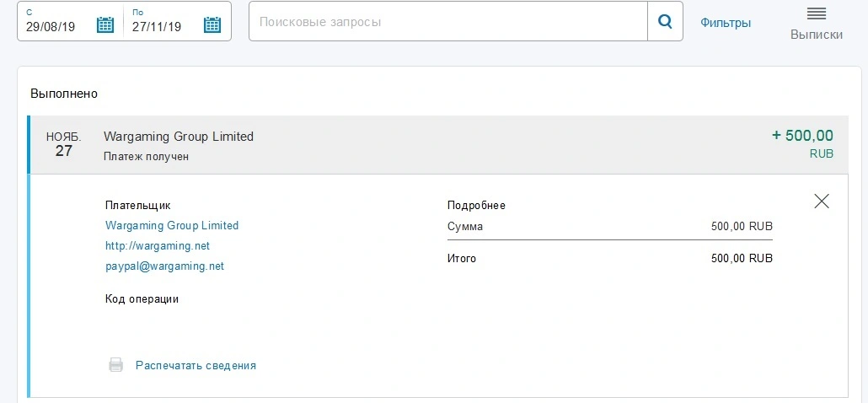Select the Платеж получен status text
The image size is (868, 403).
146,157
